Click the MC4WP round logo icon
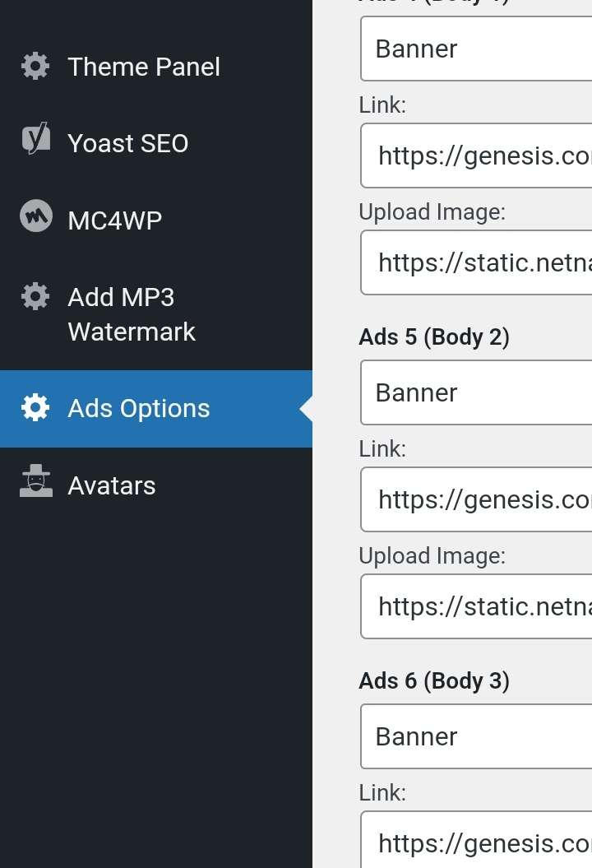This screenshot has width=592, height=868. (36, 216)
